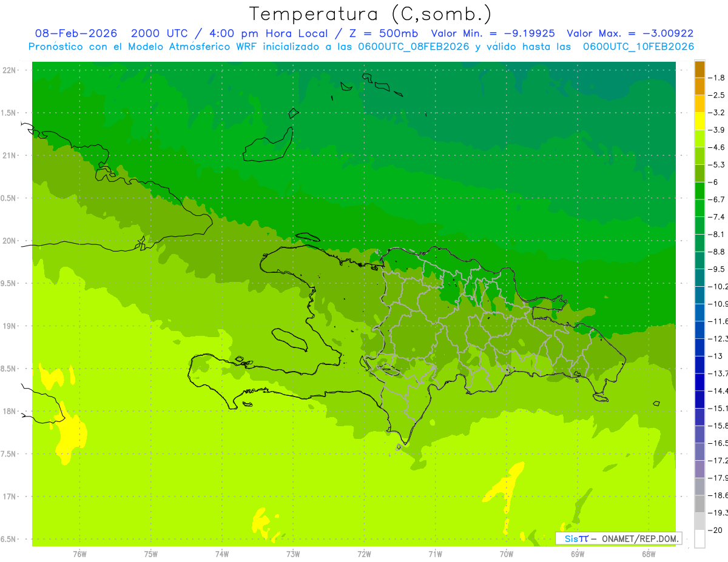The width and height of the screenshot is (728, 562).
Task: Click the title 'Temperatura (C,somb.)'
Action: [x=371, y=14]
